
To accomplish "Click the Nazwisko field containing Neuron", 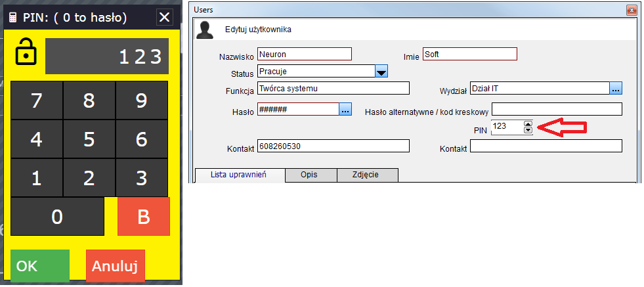I will [x=305, y=55].
